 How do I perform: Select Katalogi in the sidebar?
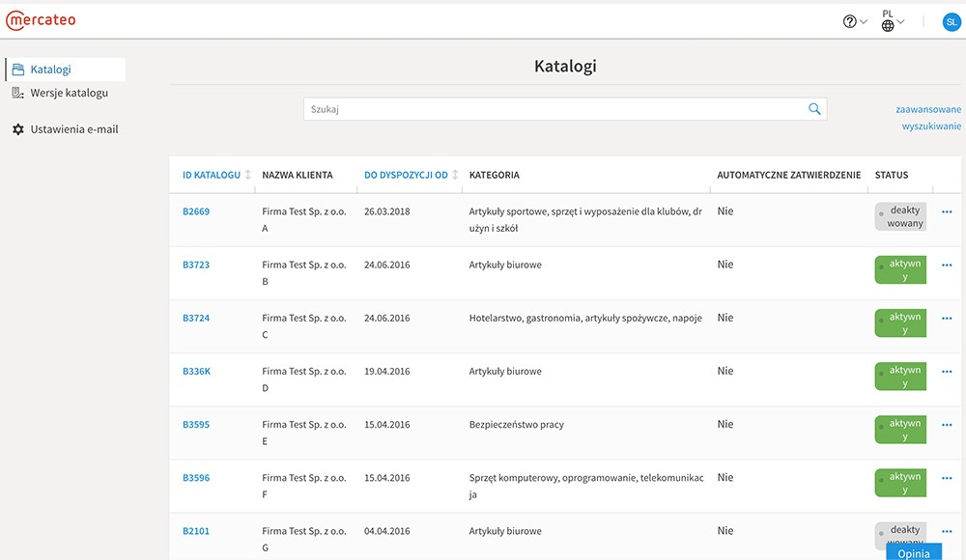[x=66, y=70]
